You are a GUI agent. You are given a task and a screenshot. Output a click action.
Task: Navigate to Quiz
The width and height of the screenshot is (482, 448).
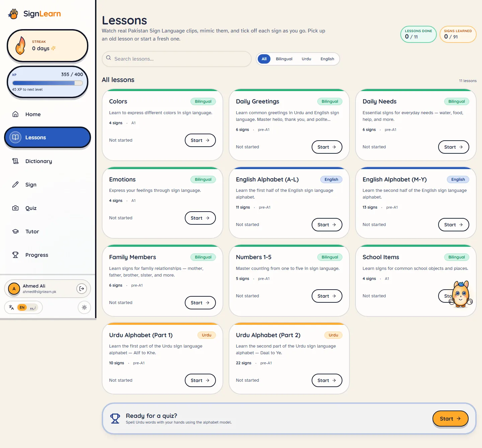[x=48, y=208]
